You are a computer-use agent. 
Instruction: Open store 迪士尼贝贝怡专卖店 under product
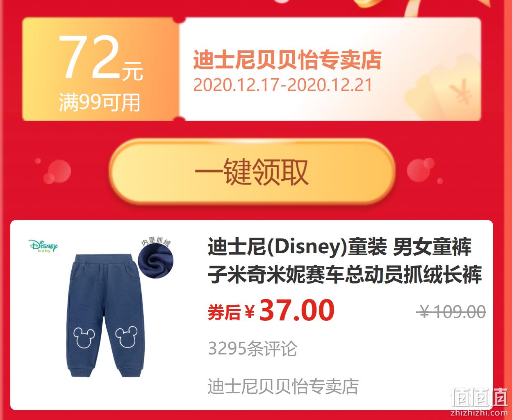point(283,386)
